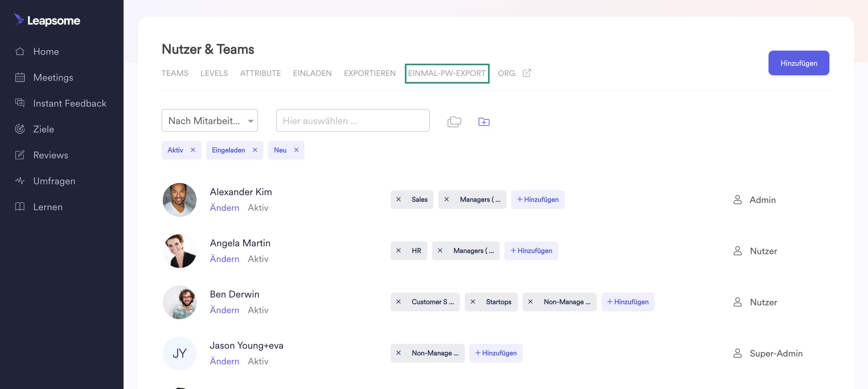Viewport: 868px width, 389px height.
Task: Click the grey folders icon beside the search field
Action: coord(454,121)
